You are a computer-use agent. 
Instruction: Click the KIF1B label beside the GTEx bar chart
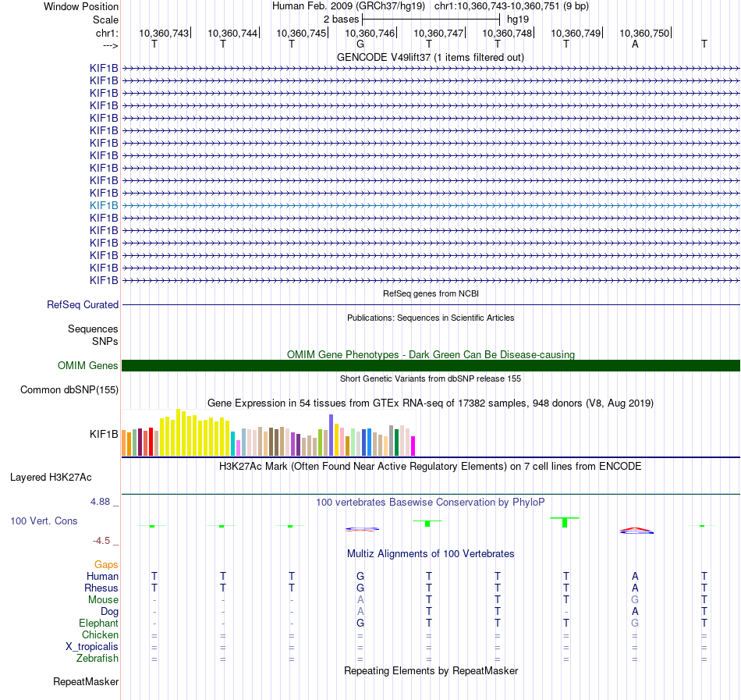(x=104, y=434)
